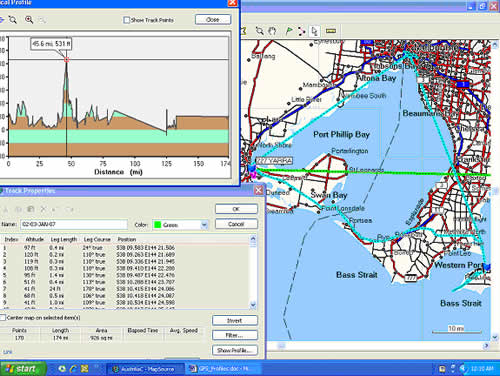The height and width of the screenshot is (376, 500).
Task: Enable Show Track Points checkbox
Action: [126, 20]
